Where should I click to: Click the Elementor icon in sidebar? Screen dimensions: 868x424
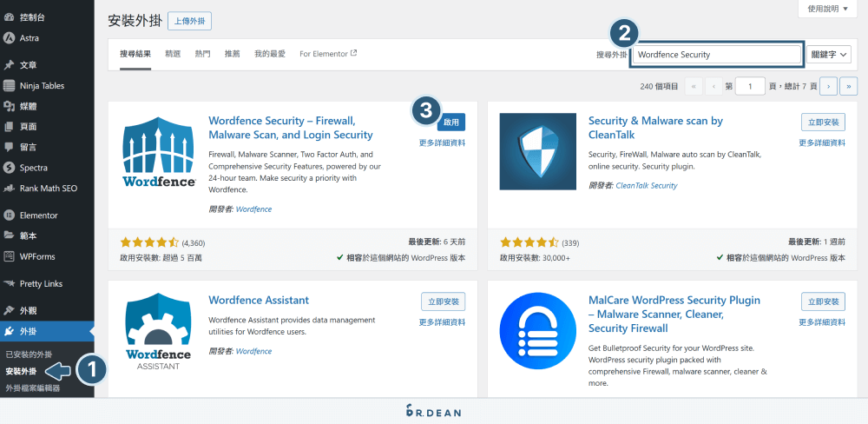pyautogui.click(x=9, y=215)
